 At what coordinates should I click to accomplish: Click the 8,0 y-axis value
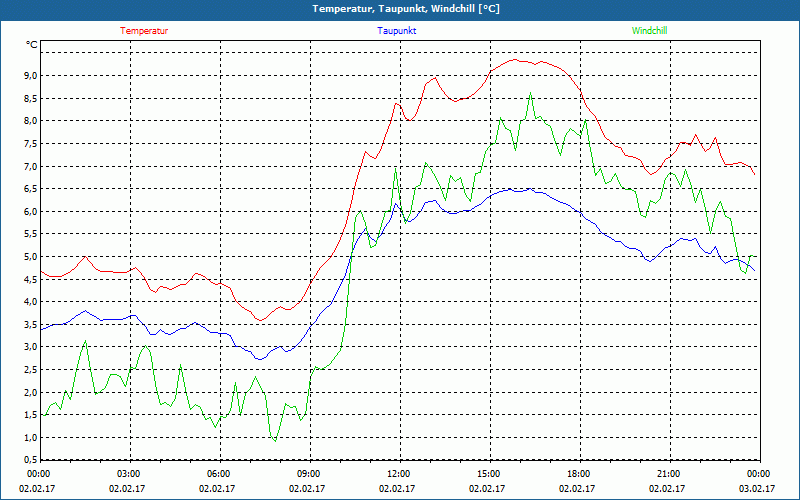coord(31,121)
